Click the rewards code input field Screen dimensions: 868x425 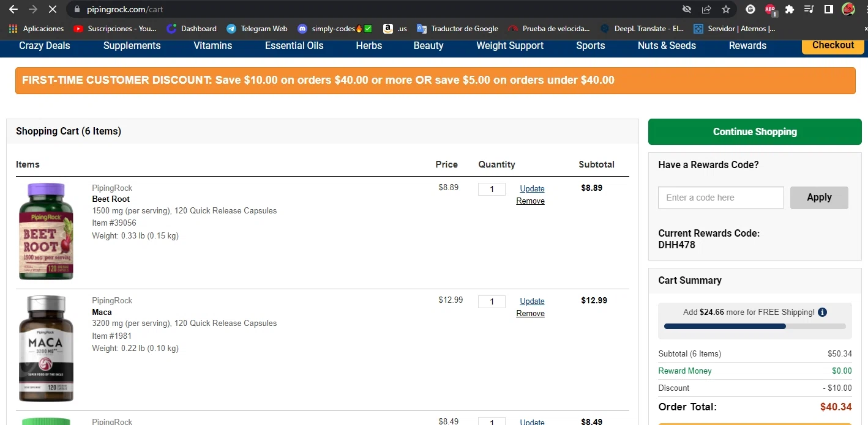click(x=720, y=198)
